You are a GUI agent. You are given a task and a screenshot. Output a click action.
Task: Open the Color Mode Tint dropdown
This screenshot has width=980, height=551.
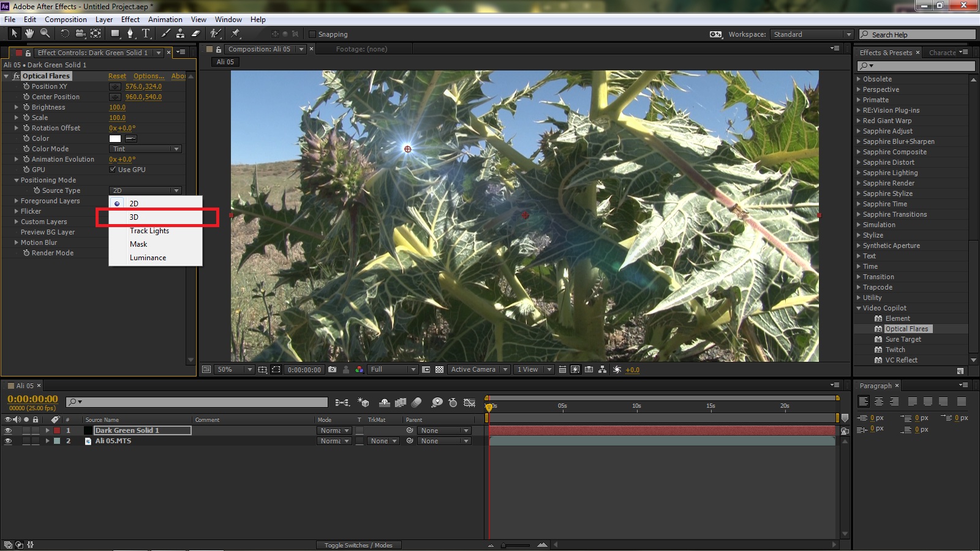(x=145, y=149)
